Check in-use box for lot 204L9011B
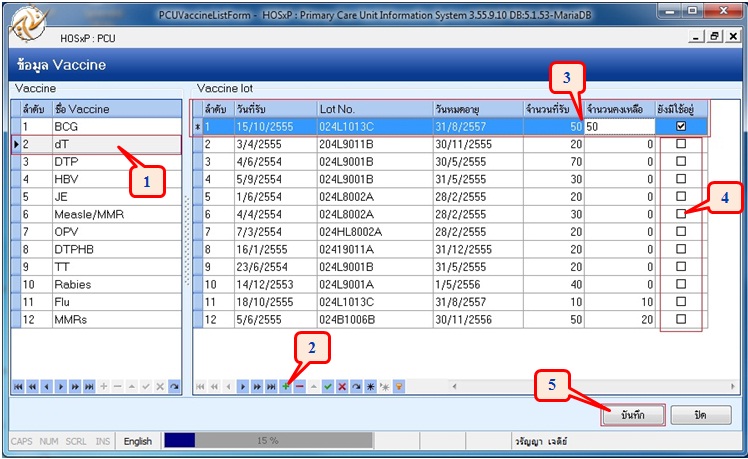The width and height of the screenshot is (748, 459). click(x=681, y=144)
